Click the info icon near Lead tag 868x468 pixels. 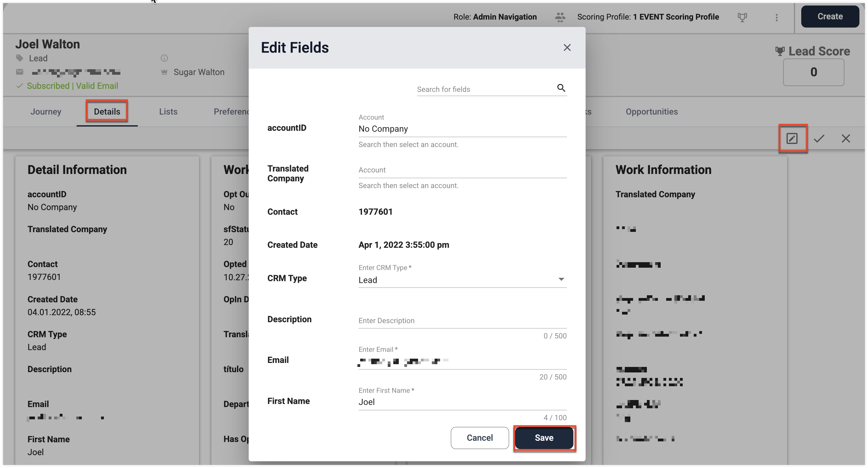[x=164, y=58]
